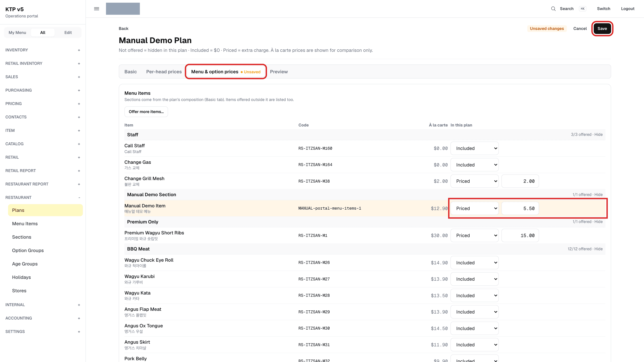Screen dimensions: 644x362
Task: Collapse the RESTAURANT sidebar section
Action: [43, 197]
